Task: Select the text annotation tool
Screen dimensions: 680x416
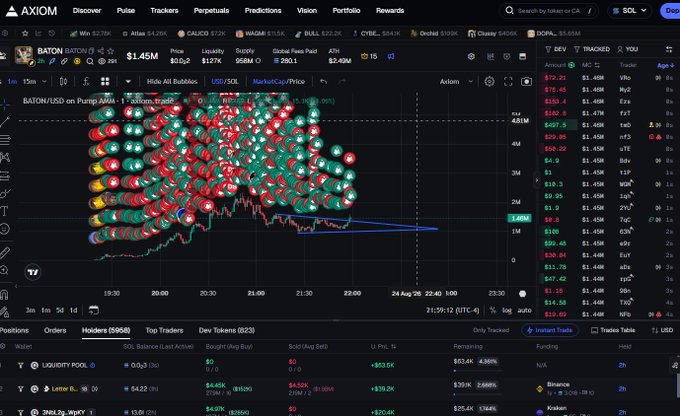Action: (4, 211)
